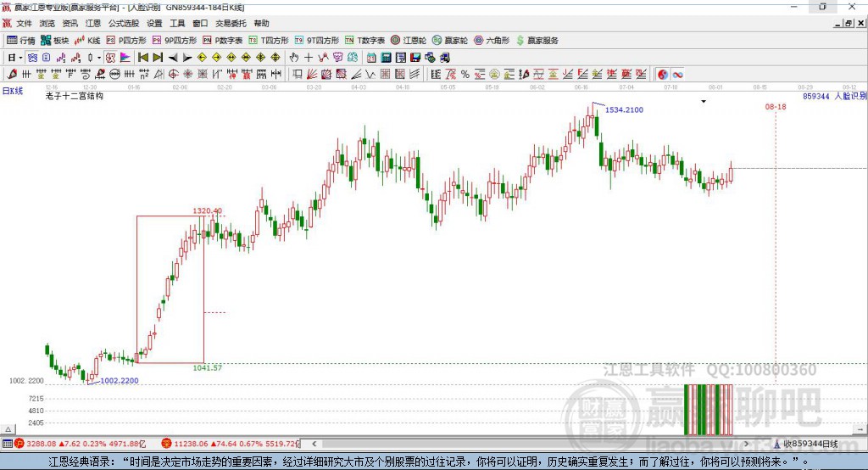Open the P数字表 tool

click(x=223, y=41)
